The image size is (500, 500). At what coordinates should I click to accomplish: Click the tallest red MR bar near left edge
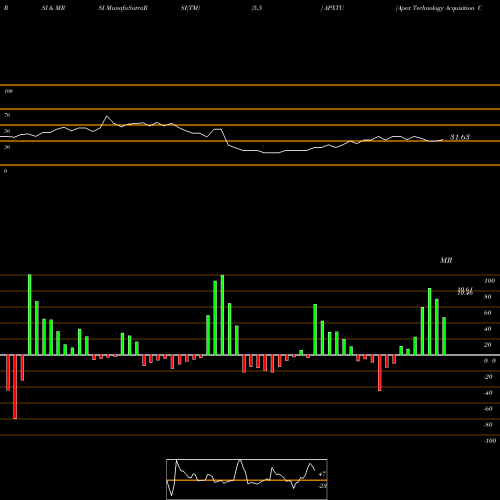pos(15,387)
